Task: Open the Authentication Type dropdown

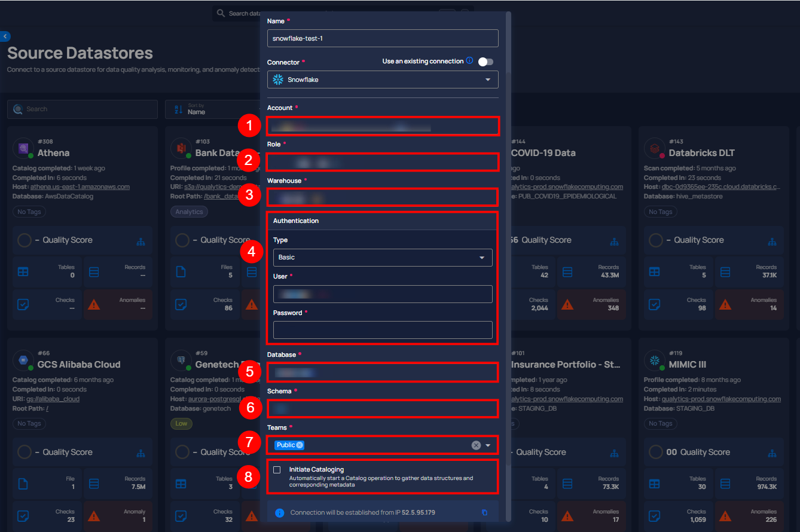Action: 383,258
